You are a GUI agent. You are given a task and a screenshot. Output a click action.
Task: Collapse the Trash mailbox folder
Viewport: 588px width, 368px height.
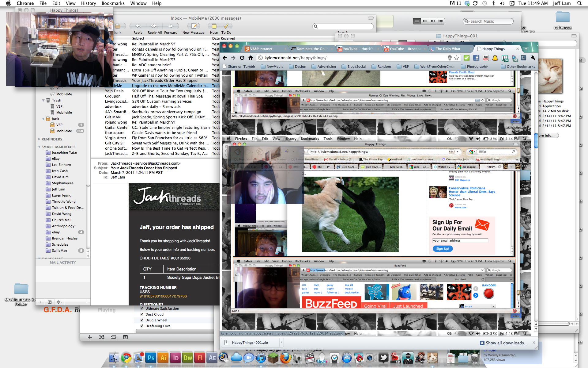43,100
